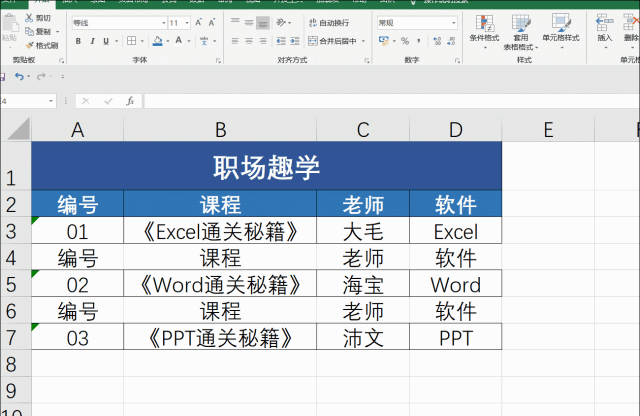Apply borders with the Borders icon
Image resolution: width=640 pixels, height=416 pixels.
tap(131, 41)
